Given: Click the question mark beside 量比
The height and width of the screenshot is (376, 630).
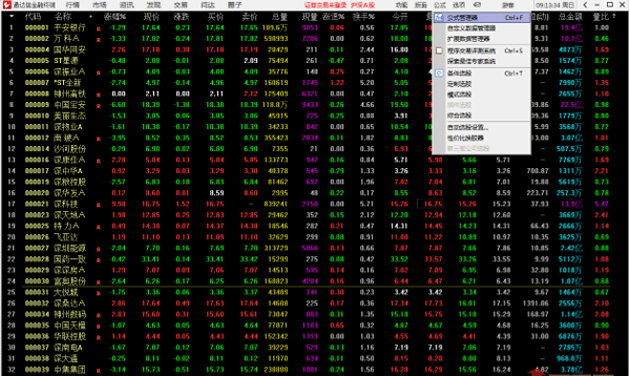Looking at the screenshot, I should pos(614,17).
